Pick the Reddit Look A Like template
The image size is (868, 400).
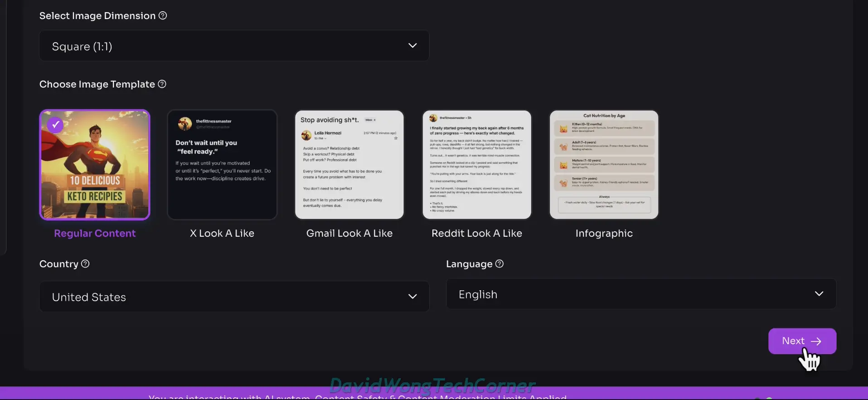tap(477, 165)
